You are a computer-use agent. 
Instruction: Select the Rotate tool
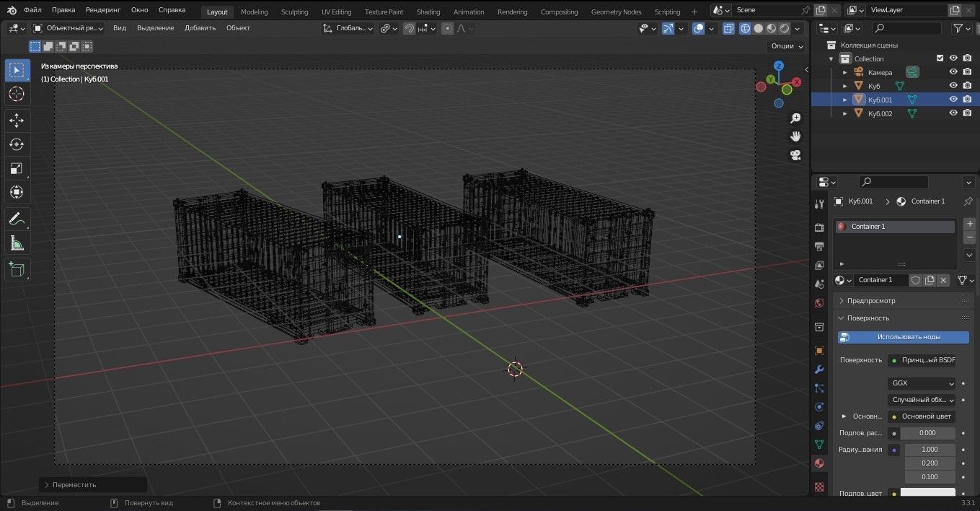(x=17, y=144)
